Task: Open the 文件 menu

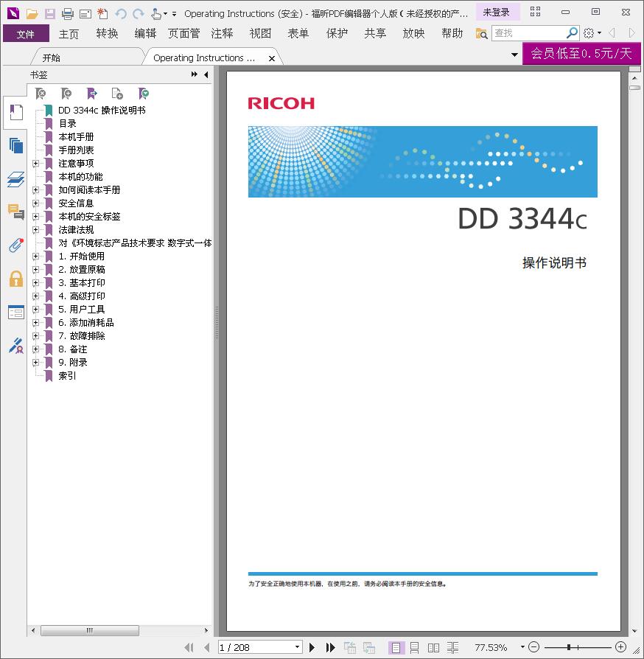Action: tap(26, 34)
